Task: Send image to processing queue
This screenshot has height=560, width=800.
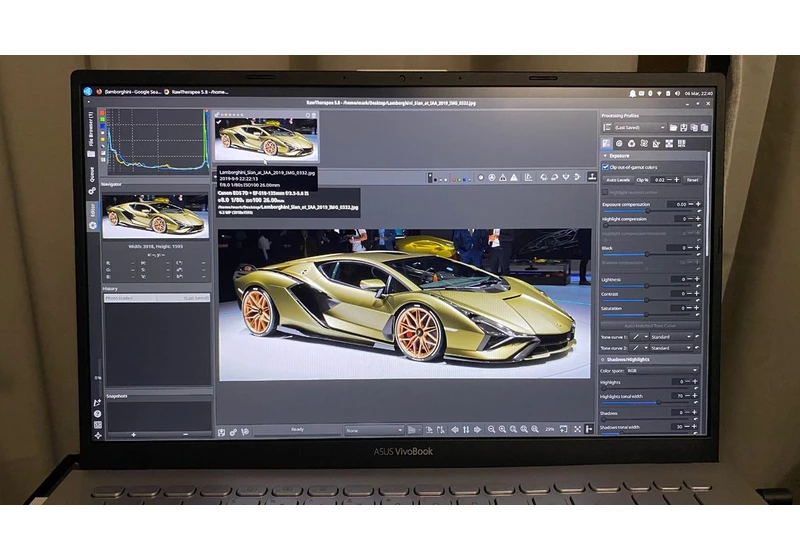Action: point(233,432)
